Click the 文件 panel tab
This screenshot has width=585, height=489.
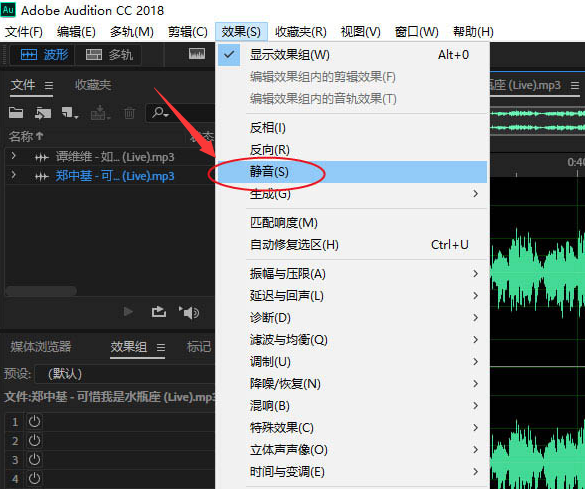point(23,85)
